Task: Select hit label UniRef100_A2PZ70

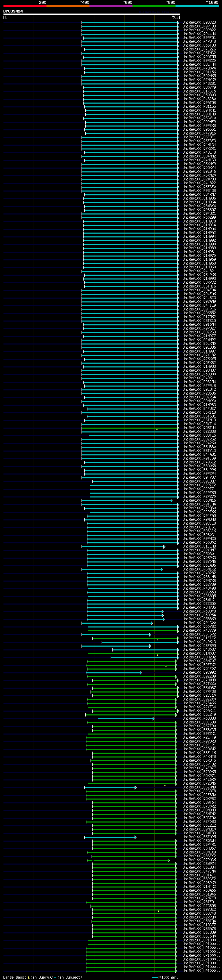Action: [x=199, y=496]
